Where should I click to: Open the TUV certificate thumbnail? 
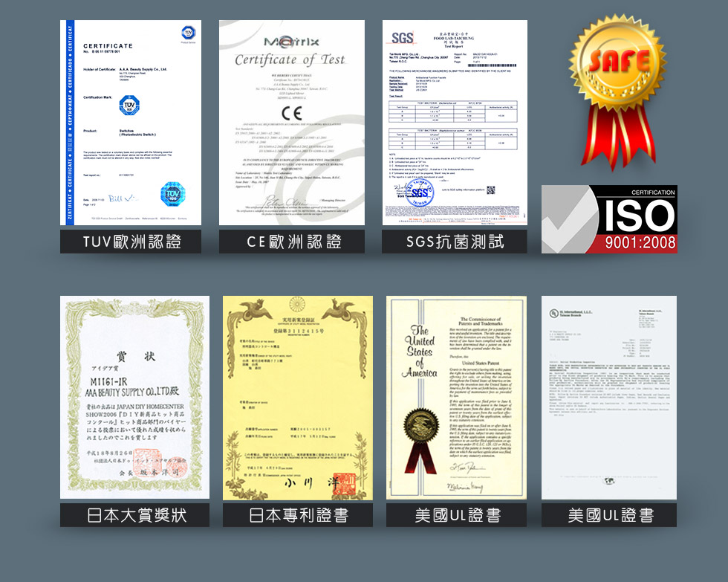pos(131,123)
